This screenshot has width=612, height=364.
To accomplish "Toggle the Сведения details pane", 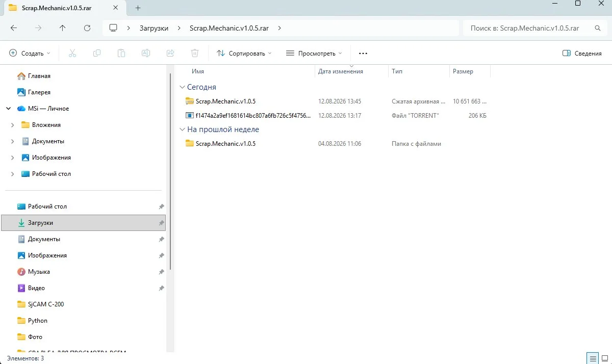I will (x=582, y=53).
